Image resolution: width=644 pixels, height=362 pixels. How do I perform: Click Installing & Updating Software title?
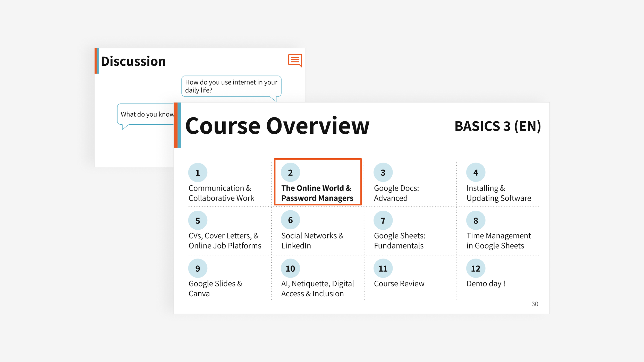pyautogui.click(x=498, y=193)
